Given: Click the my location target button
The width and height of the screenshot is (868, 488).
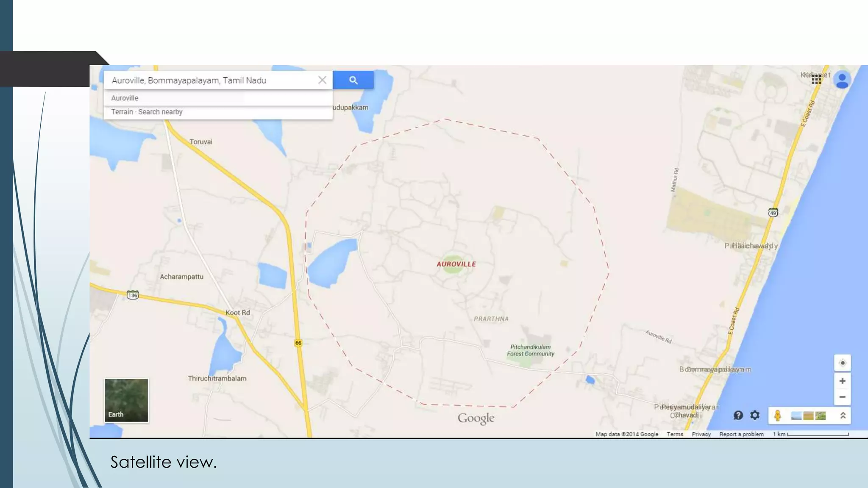Looking at the screenshot, I should 842,363.
